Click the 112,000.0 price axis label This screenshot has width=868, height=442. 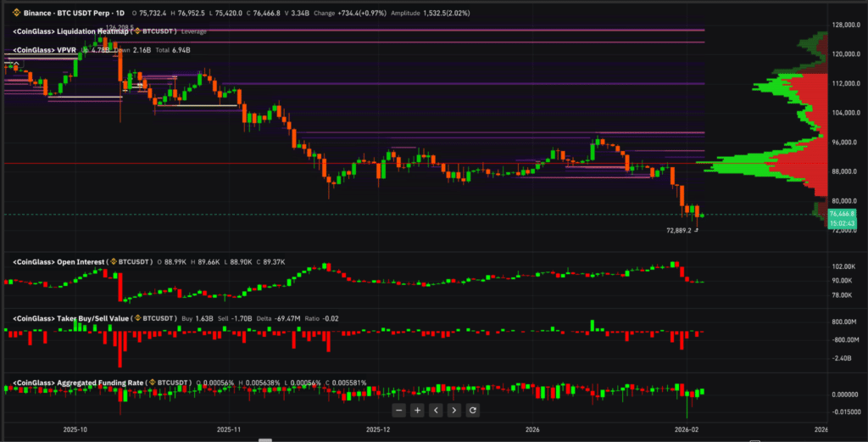point(846,84)
